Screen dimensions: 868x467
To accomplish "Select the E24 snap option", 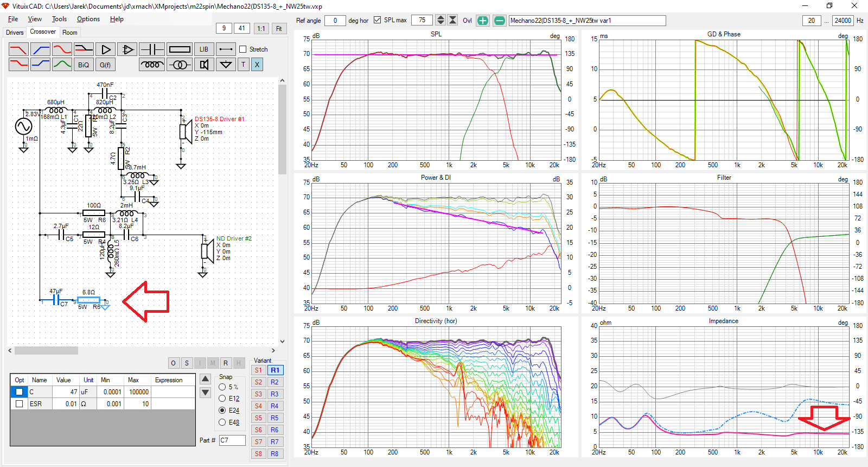I will [222, 411].
